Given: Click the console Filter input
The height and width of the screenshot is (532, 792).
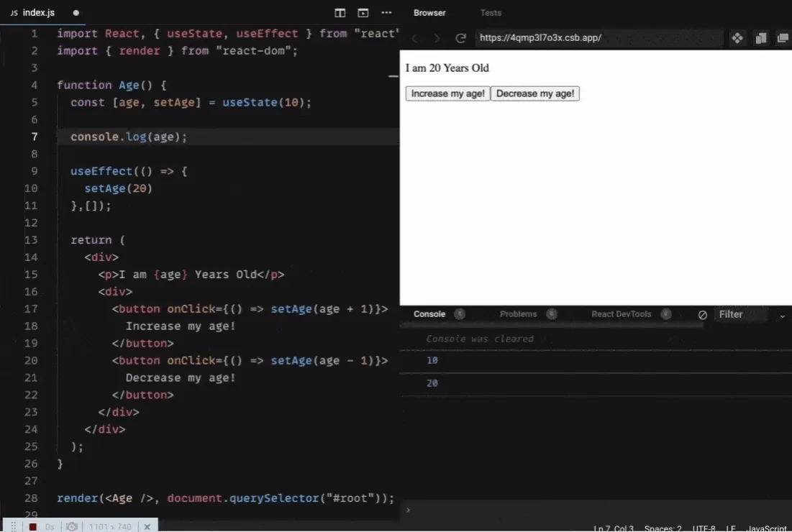Looking at the screenshot, I should pos(741,314).
